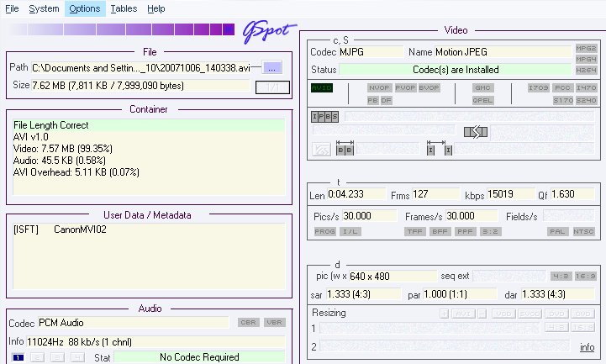The width and height of the screenshot is (606, 364).
Task: Click the '[ISFT] CanonMVI02' metadata line
Action: (x=60, y=229)
